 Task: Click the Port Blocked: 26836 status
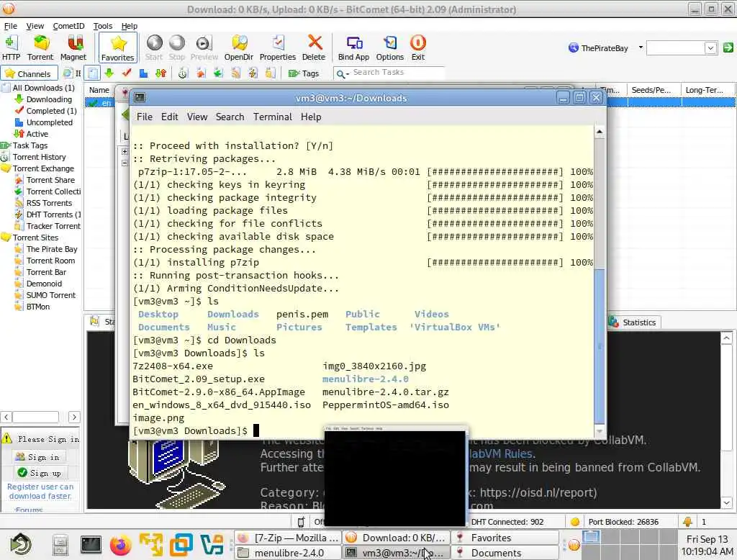tap(623, 522)
